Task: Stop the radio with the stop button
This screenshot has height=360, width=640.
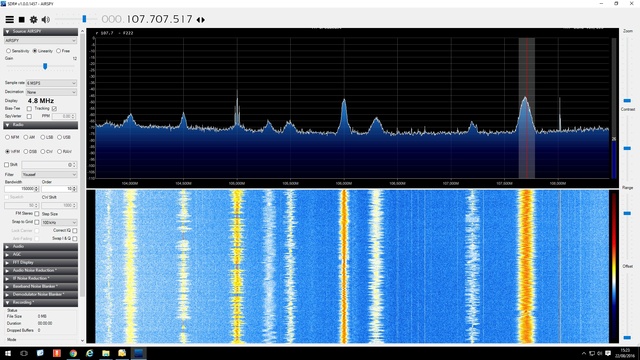Action: 22,19
